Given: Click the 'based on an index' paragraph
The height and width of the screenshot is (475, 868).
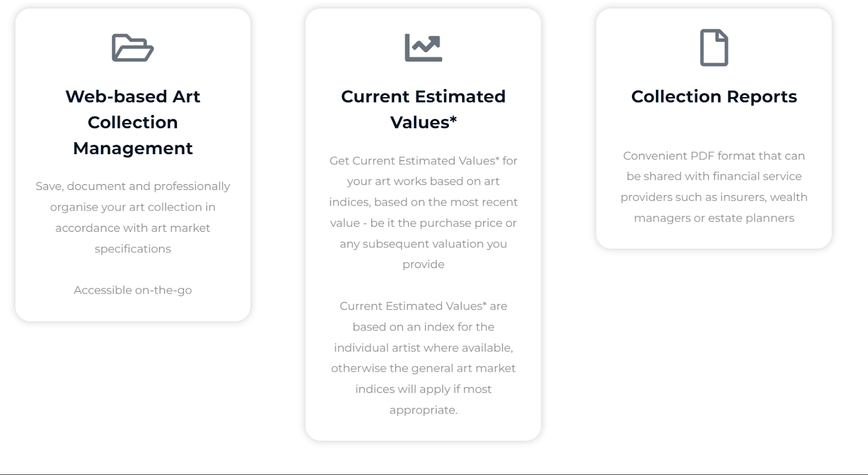Looking at the screenshot, I should click(423, 358).
